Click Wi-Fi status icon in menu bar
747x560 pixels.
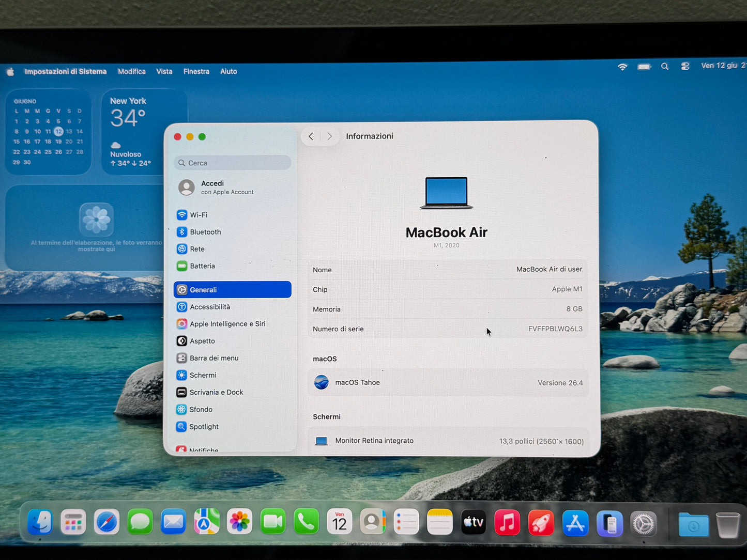[622, 67]
